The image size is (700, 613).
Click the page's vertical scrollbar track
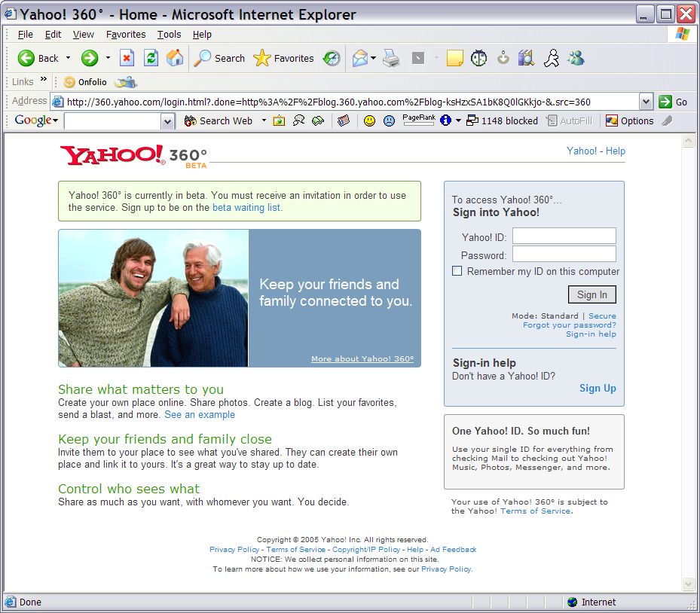[688, 361]
